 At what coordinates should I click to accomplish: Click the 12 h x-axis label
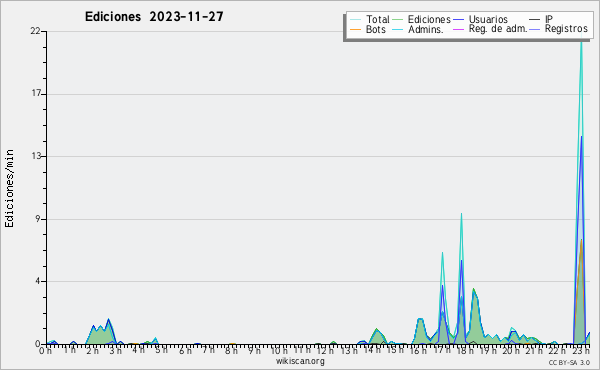pos(325,351)
